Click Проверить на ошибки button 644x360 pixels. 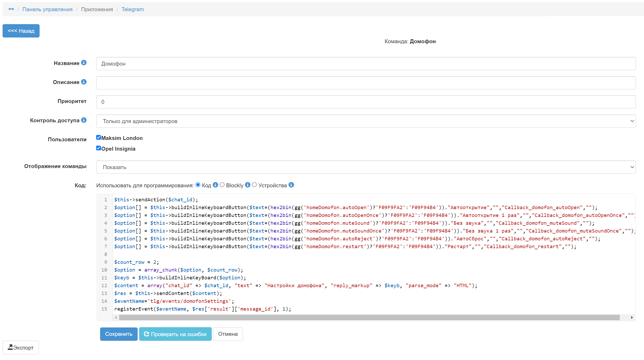pyautogui.click(x=175, y=334)
